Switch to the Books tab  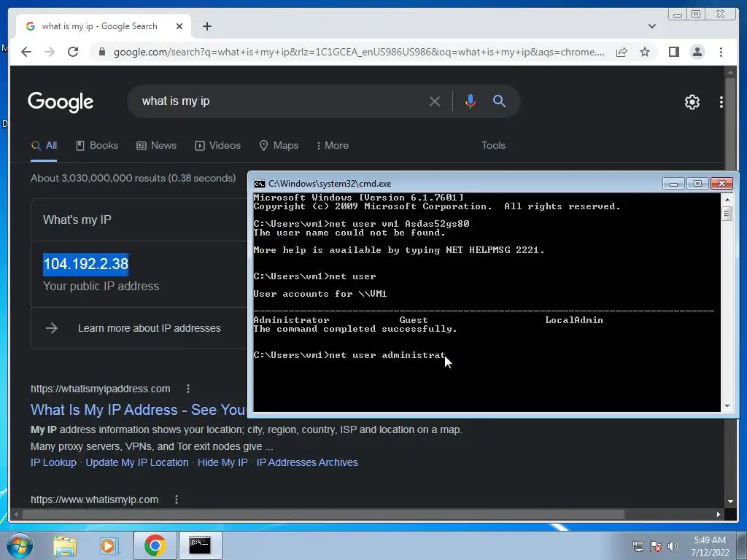point(97,146)
